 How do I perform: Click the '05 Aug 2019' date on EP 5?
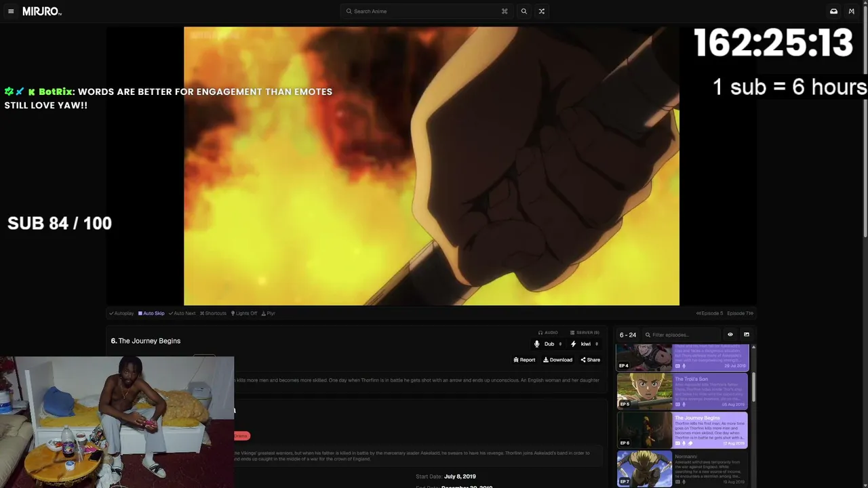click(733, 405)
